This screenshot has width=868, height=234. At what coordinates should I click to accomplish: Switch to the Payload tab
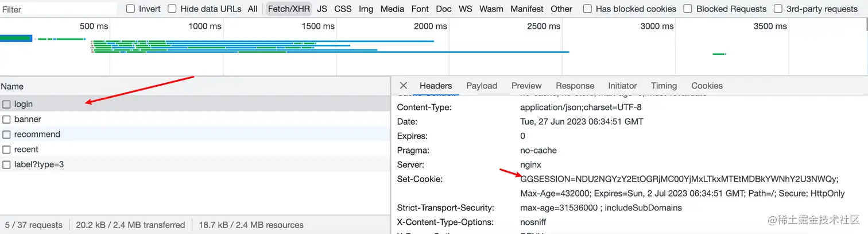(481, 86)
